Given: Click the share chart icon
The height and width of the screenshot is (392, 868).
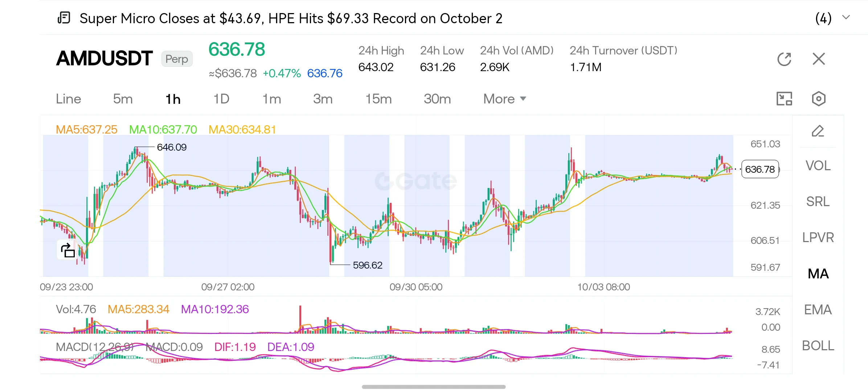Looking at the screenshot, I should click(x=784, y=59).
